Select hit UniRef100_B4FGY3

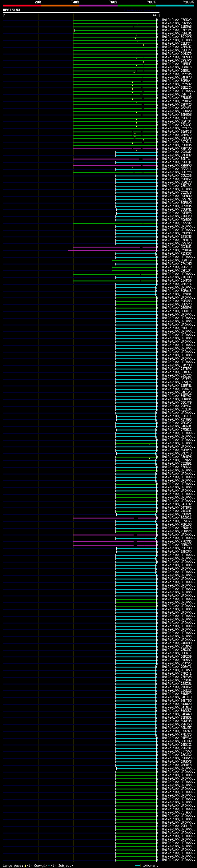177,78
